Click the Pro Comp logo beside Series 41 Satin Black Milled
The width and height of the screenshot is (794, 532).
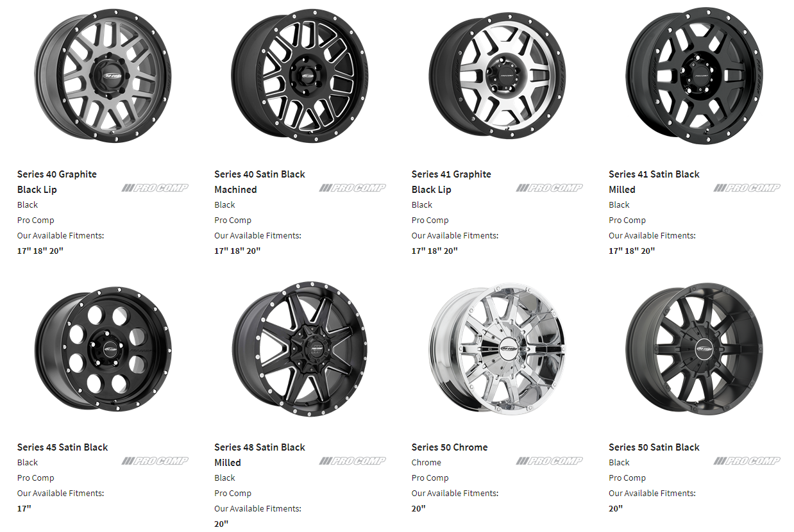pos(747,188)
